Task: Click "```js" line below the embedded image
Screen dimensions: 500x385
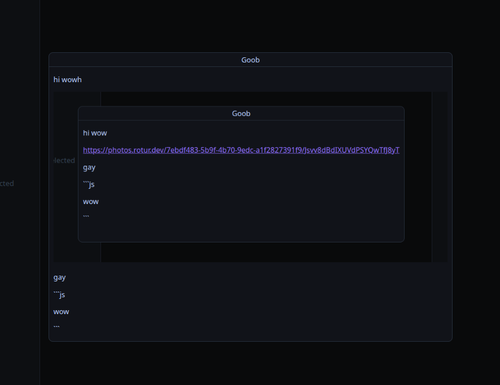Action: (x=59, y=295)
